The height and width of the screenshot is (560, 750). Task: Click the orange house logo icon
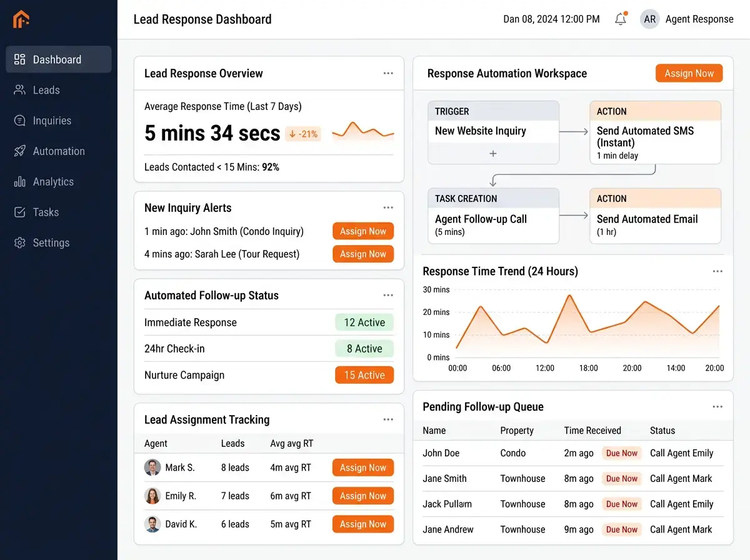21,19
